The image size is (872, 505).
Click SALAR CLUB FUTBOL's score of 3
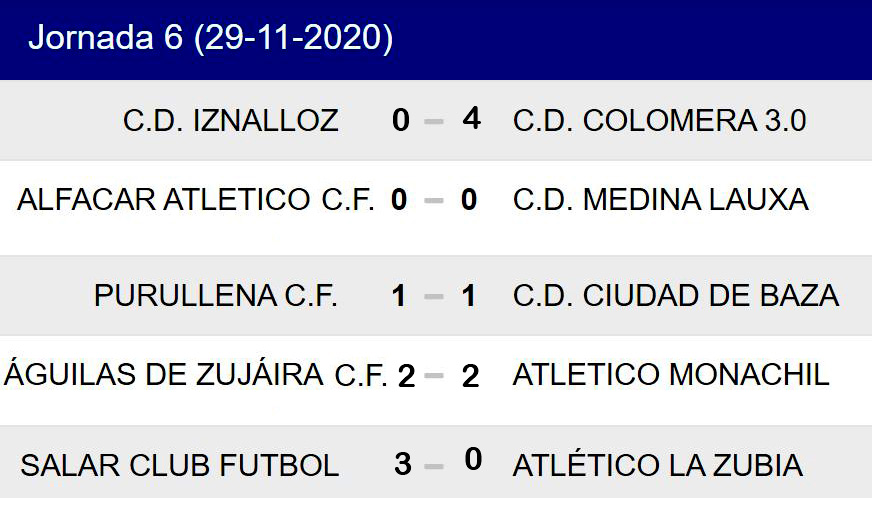point(402,465)
